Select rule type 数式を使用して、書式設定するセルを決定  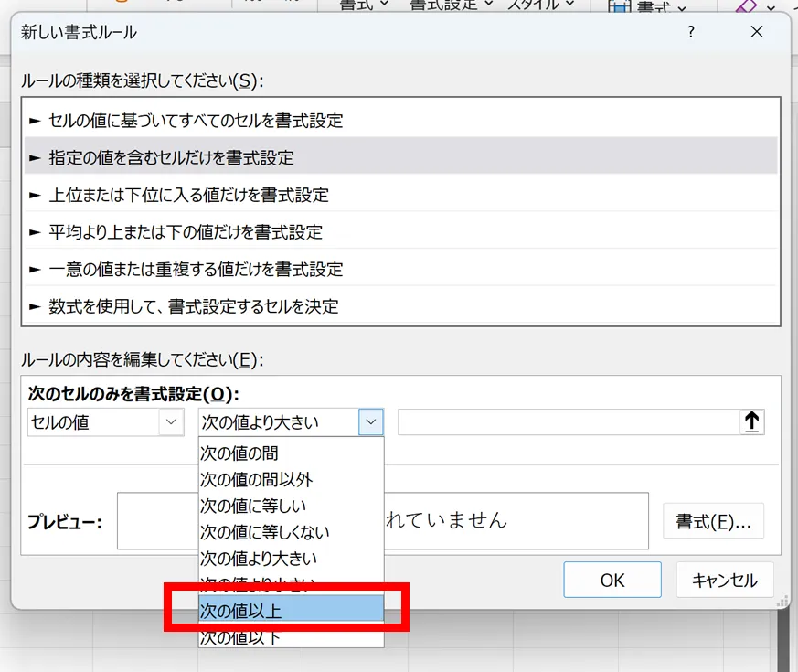pyautogui.click(x=194, y=306)
